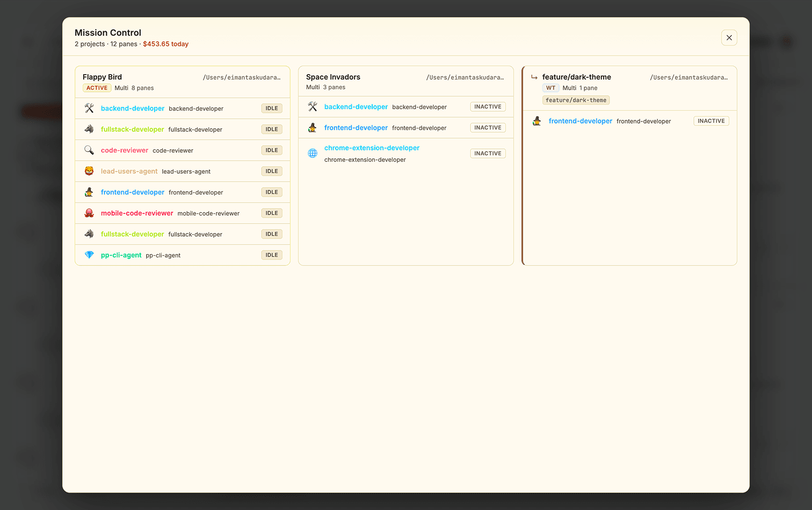Open Flappy Bird's blue frontend-developer link
Viewport: 812px width, 510px height.
pyautogui.click(x=133, y=192)
